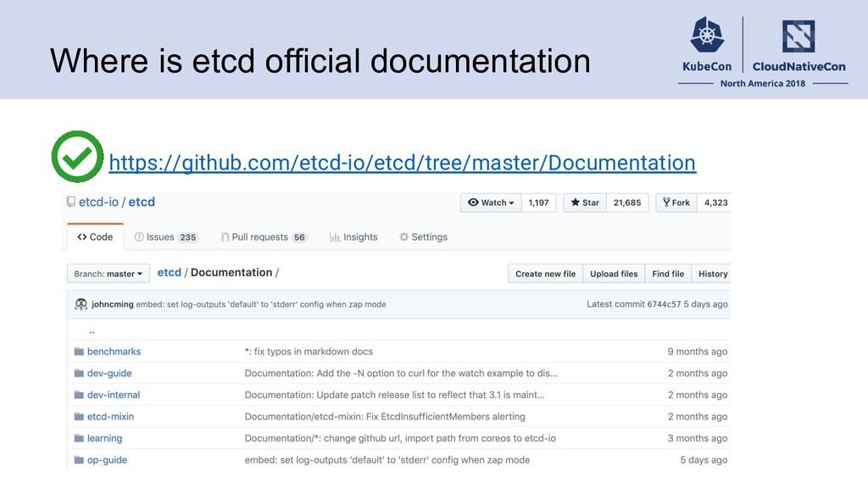Fork the etcd repository
Image resolution: width=868 pixels, height=488 pixels.
pyautogui.click(x=676, y=202)
